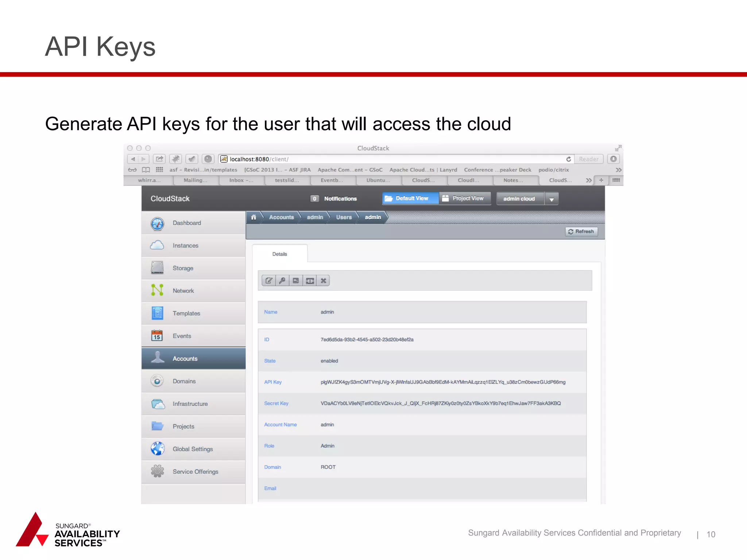This screenshot has height=560, width=747.
Task: Switch to Default View
Action: tap(410, 198)
